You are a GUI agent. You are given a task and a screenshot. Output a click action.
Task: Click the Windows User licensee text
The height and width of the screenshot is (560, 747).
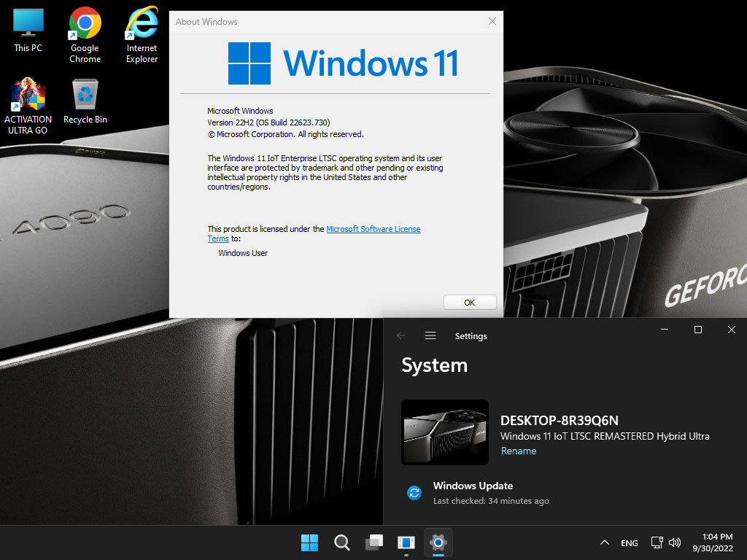click(243, 253)
